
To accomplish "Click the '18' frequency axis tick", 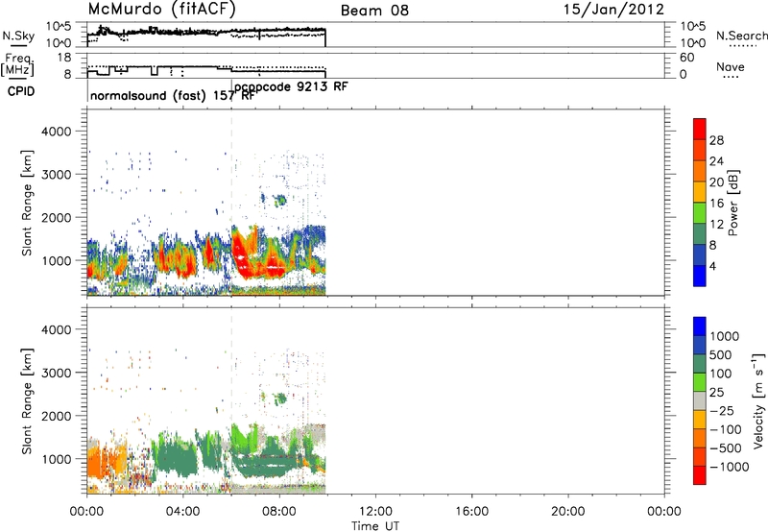I will (x=63, y=58).
